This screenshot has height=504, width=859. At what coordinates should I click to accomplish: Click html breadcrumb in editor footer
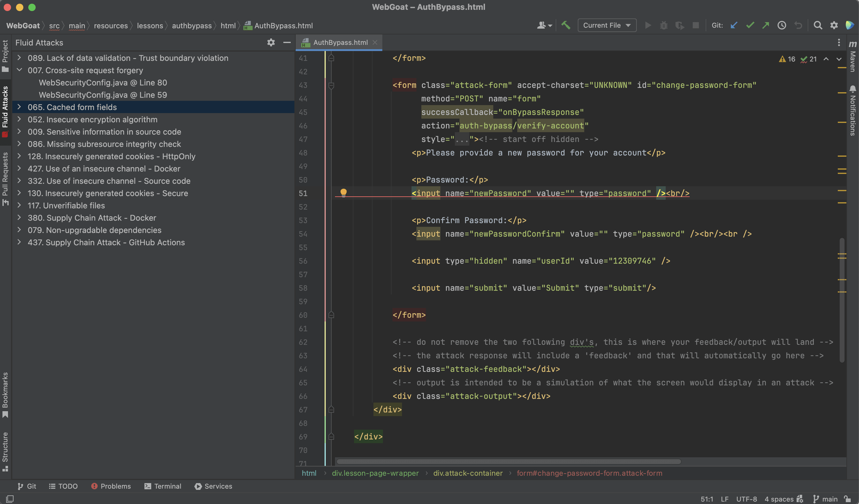(x=309, y=473)
